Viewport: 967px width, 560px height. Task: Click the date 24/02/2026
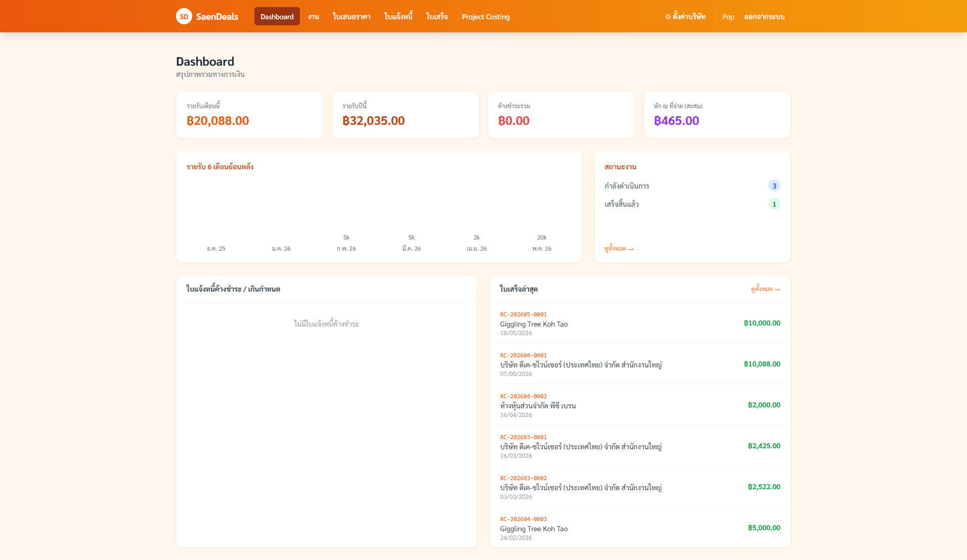[x=516, y=538]
